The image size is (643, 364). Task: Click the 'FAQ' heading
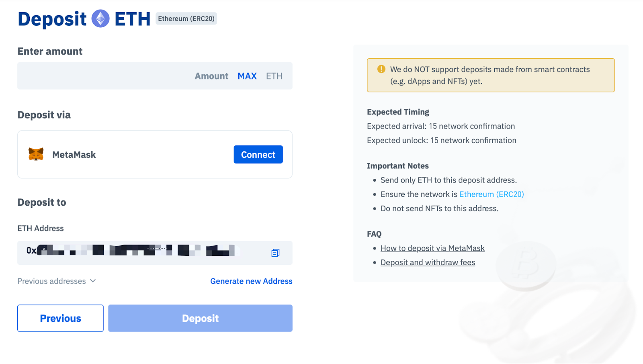(x=374, y=234)
